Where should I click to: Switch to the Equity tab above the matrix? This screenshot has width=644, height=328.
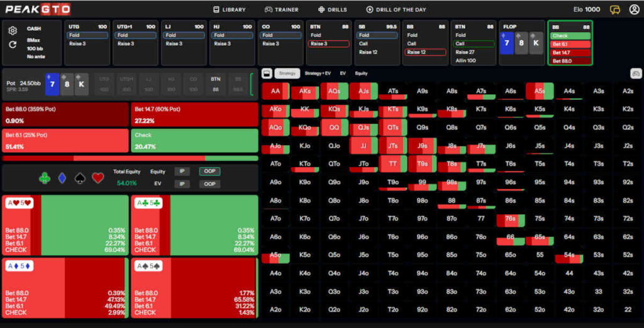point(361,74)
